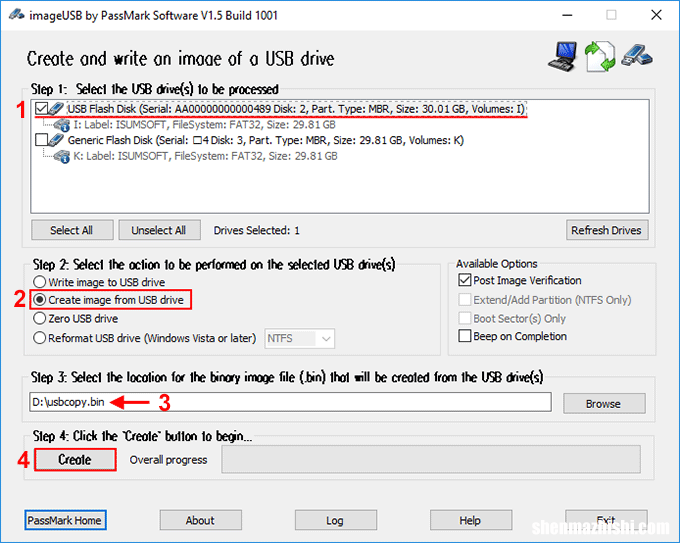
Task: Click Extend/Add Partition (NTFS Only) checkbox
Action: (464, 300)
